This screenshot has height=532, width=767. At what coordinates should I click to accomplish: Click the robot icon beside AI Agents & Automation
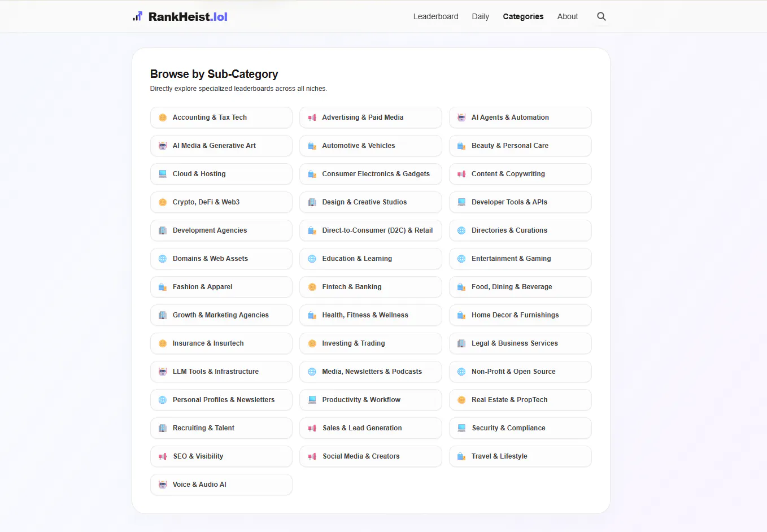pos(461,117)
